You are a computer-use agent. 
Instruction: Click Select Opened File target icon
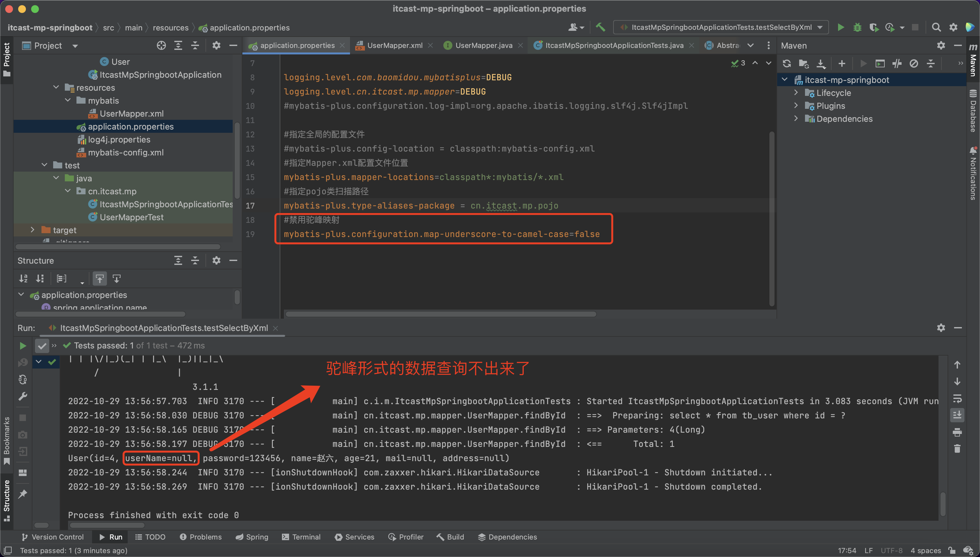coord(161,46)
